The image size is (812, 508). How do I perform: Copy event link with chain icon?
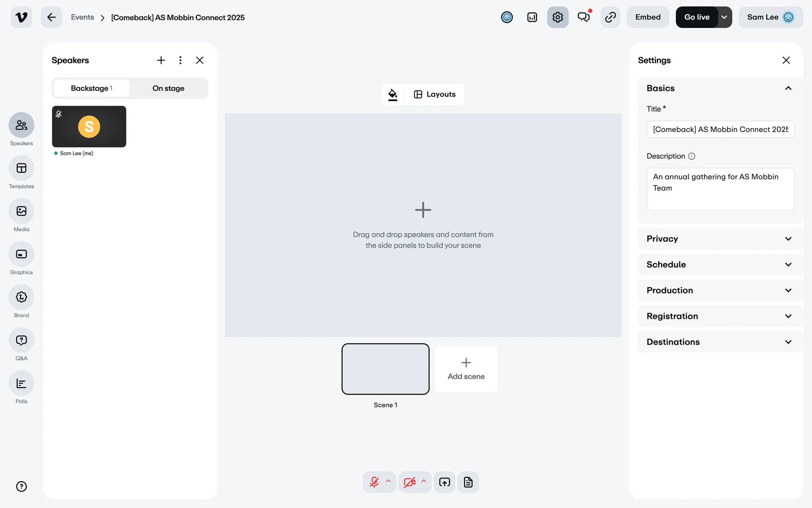coord(610,17)
